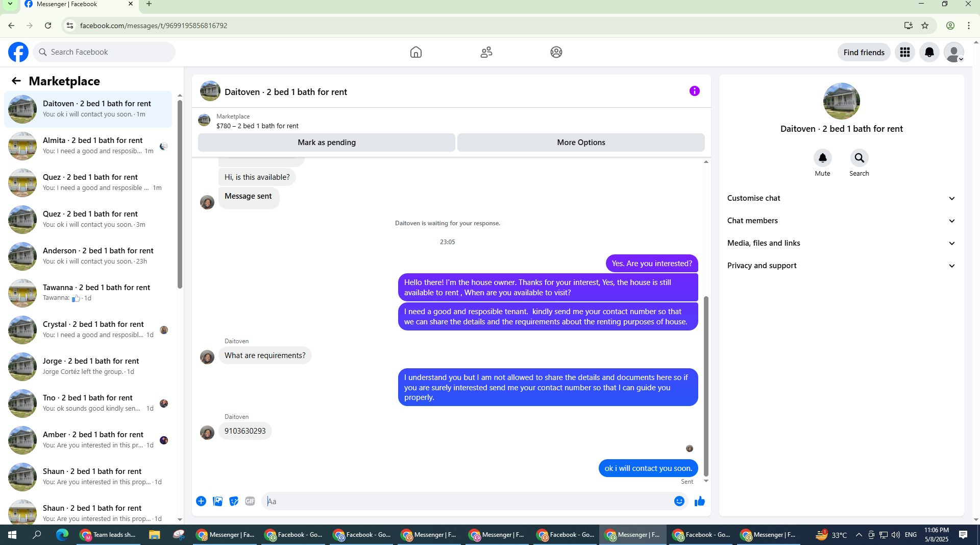Click the phone number message 9103630293
980x545 pixels.
tap(245, 431)
